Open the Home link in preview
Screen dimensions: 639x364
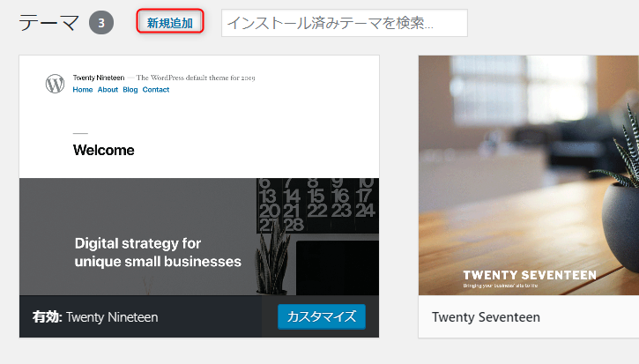(83, 90)
